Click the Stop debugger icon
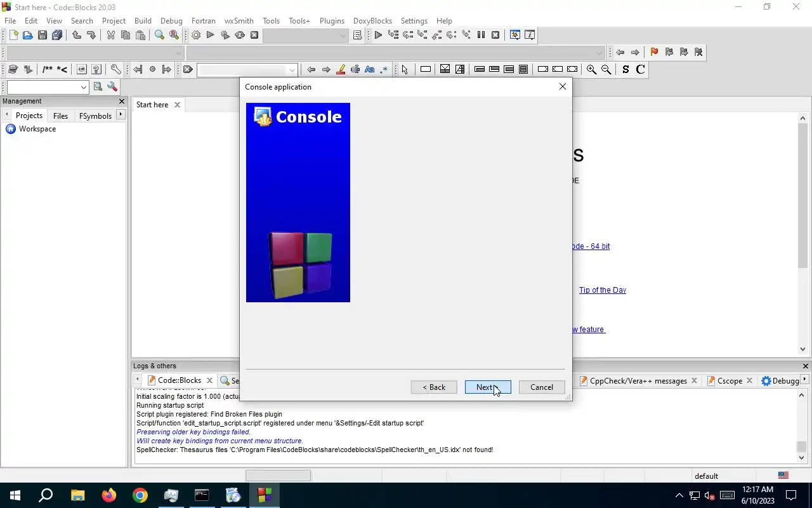812x508 pixels. click(x=495, y=36)
